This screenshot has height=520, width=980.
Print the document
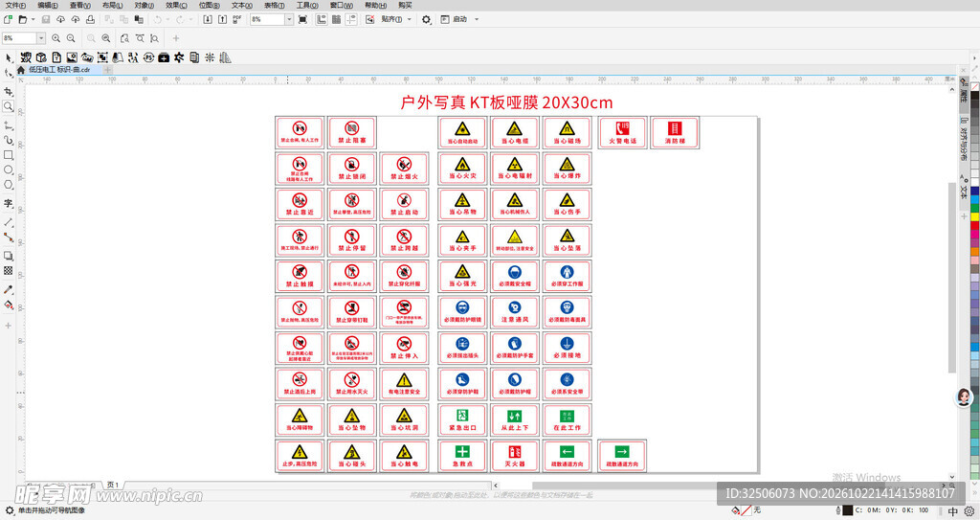point(90,19)
